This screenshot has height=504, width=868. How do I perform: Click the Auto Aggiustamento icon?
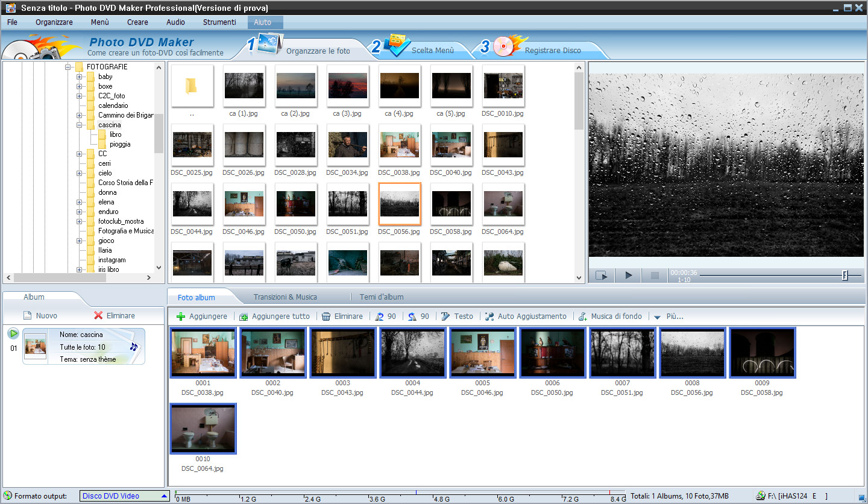coord(489,317)
